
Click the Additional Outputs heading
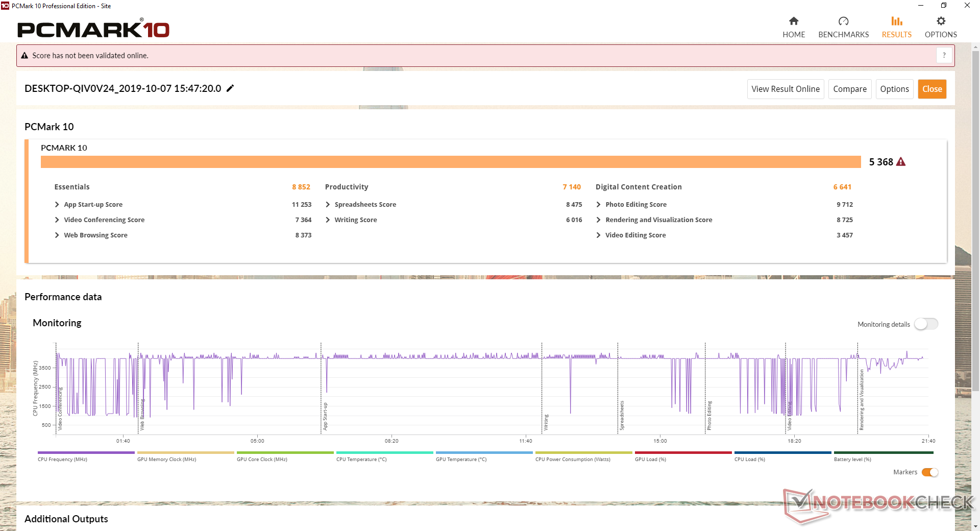[66, 519]
